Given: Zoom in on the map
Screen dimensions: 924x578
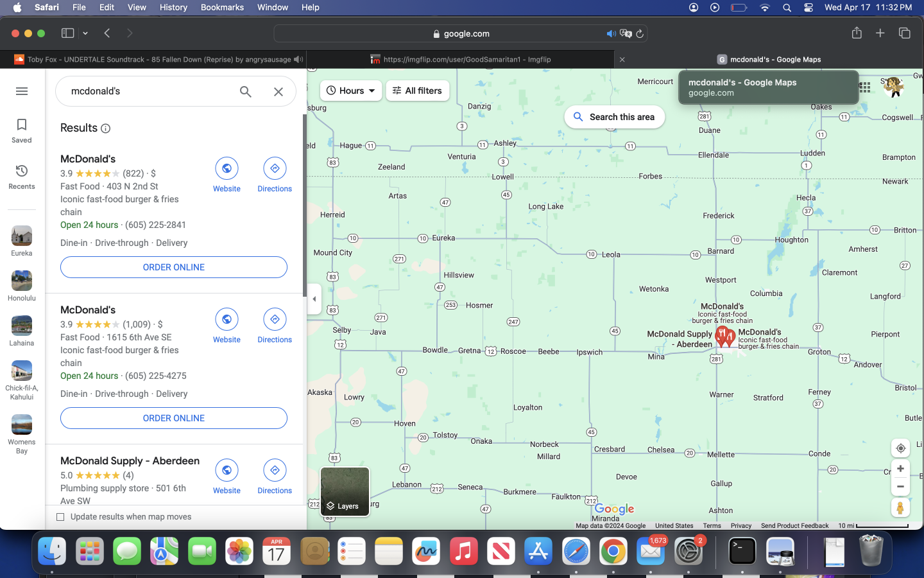Looking at the screenshot, I should [x=900, y=469].
